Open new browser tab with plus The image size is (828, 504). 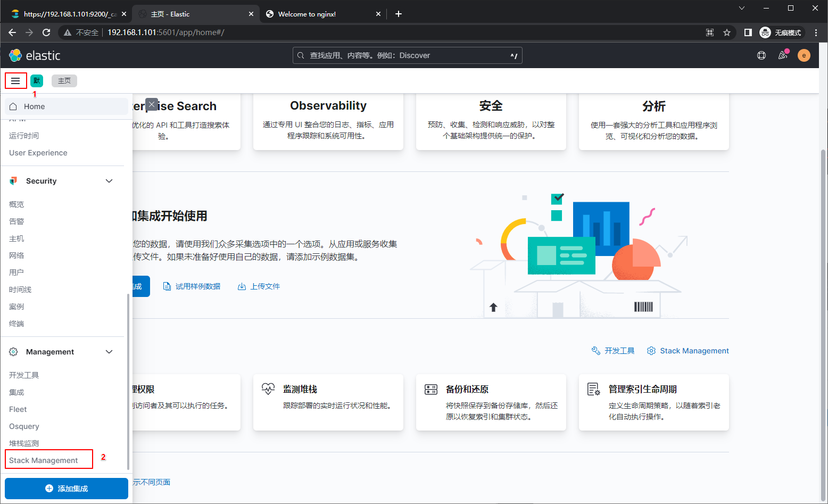click(x=399, y=14)
